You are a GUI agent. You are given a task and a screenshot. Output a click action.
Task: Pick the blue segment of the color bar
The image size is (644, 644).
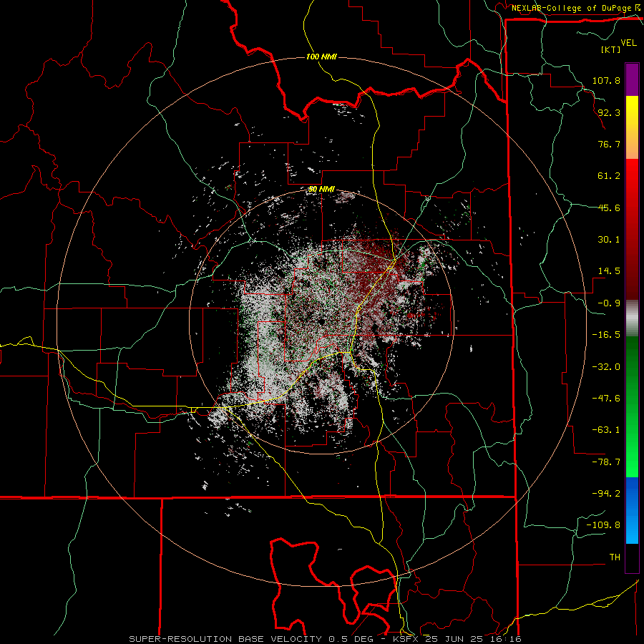632,510
